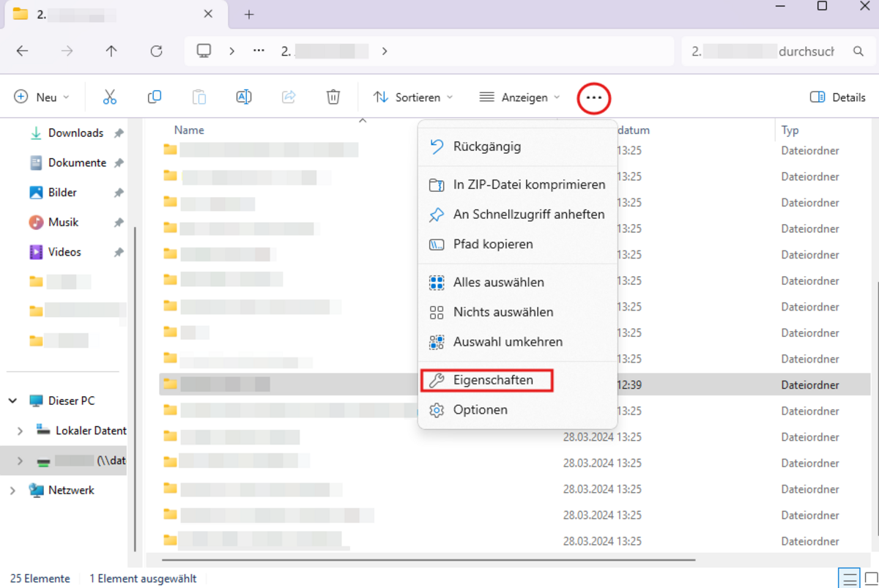
Task: Go up one folder level
Action: click(x=111, y=51)
